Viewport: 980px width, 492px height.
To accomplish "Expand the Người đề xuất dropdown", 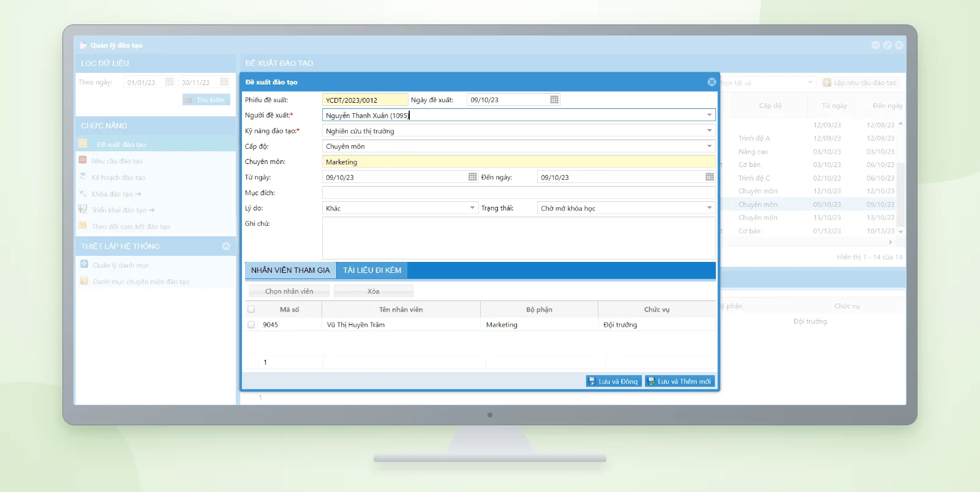I will point(709,115).
